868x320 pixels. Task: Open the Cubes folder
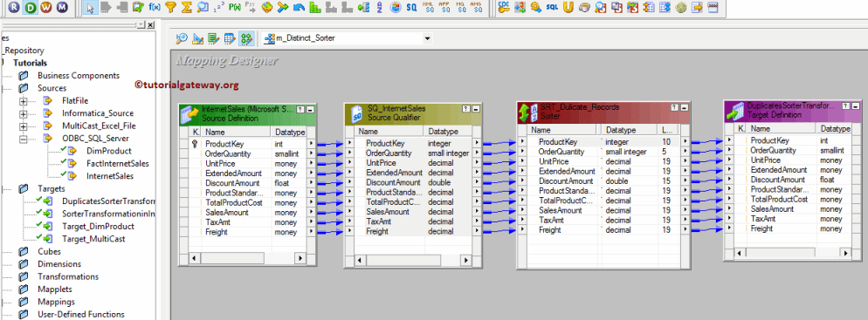pyautogui.click(x=49, y=251)
